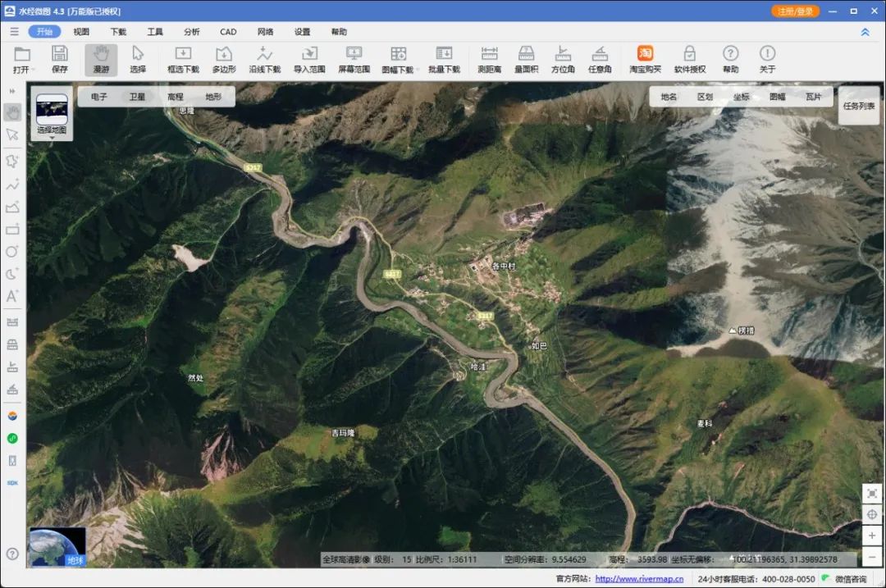Click the 关于 about icon
886x588 pixels.
click(767, 59)
